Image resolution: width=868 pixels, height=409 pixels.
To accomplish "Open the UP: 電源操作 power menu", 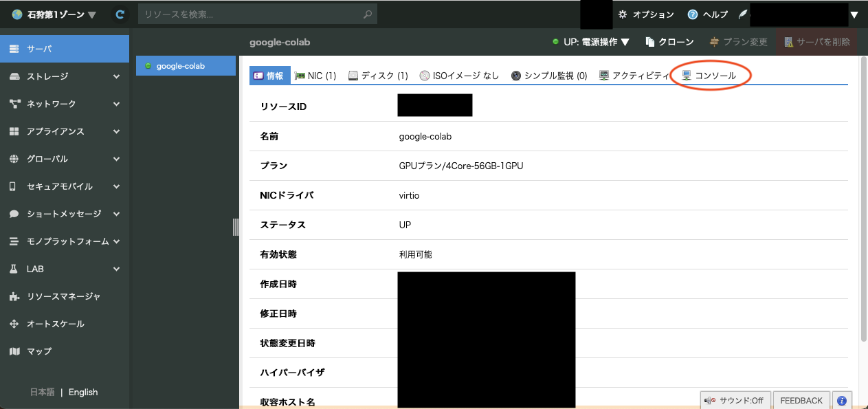I will [x=591, y=42].
